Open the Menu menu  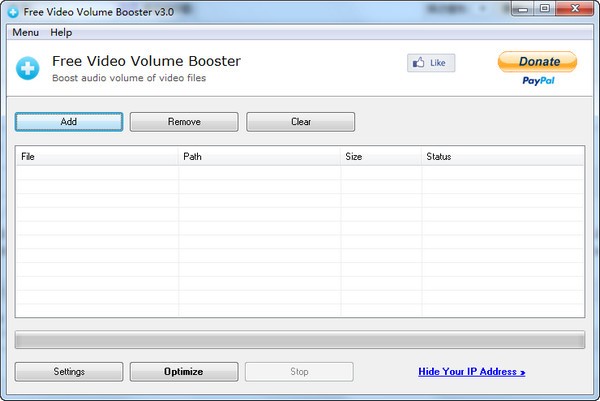[x=26, y=33]
